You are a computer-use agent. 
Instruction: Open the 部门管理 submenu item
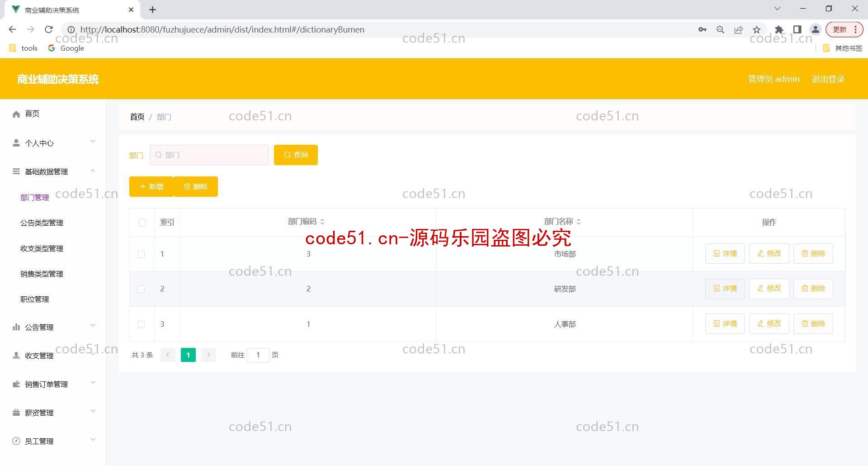point(35,197)
